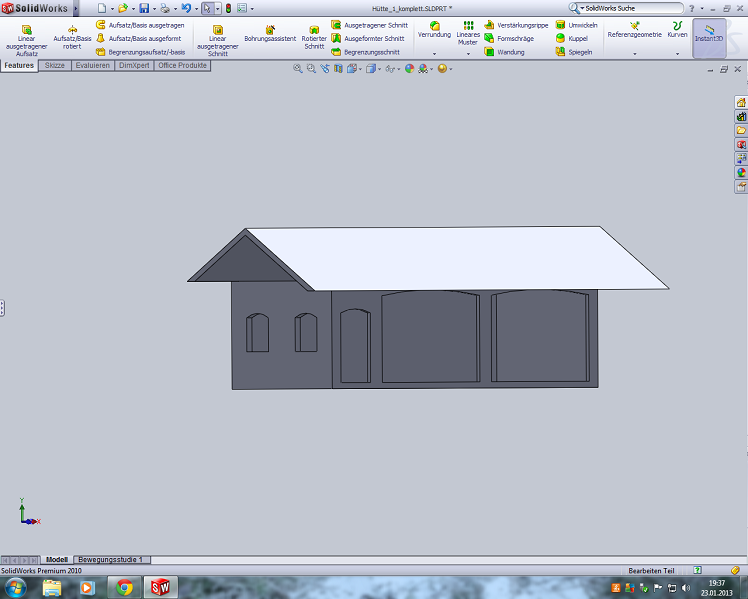Image resolution: width=748 pixels, height=599 pixels.
Task: Select Rotierter Schnitt tool
Action: [x=314, y=36]
